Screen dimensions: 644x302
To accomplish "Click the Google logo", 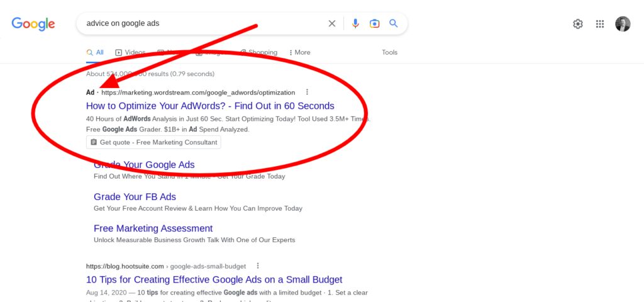I will point(33,24).
